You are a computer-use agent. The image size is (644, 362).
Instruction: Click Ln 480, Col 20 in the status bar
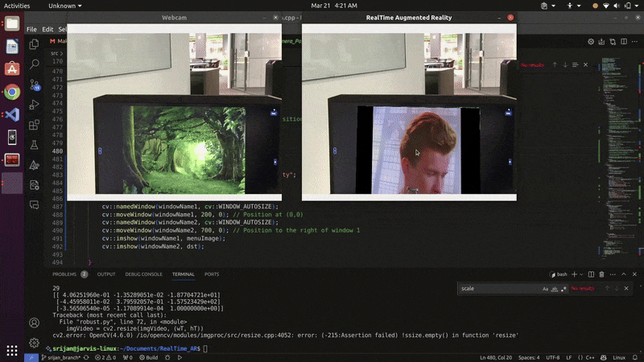(x=496, y=357)
